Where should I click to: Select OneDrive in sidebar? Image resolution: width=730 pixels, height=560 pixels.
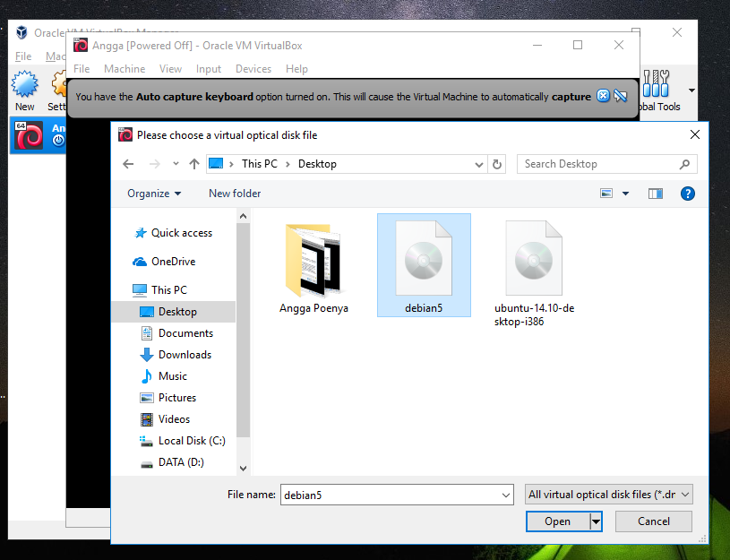(165, 262)
